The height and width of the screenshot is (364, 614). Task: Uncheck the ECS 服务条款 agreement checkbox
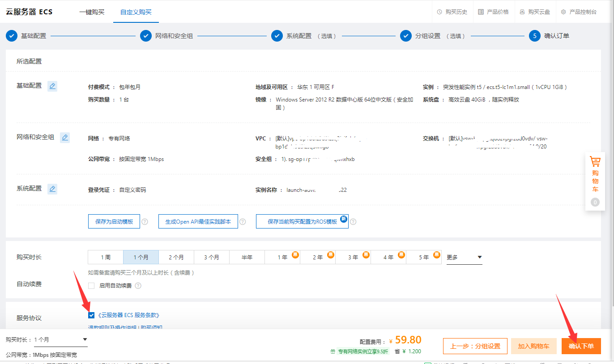91,315
